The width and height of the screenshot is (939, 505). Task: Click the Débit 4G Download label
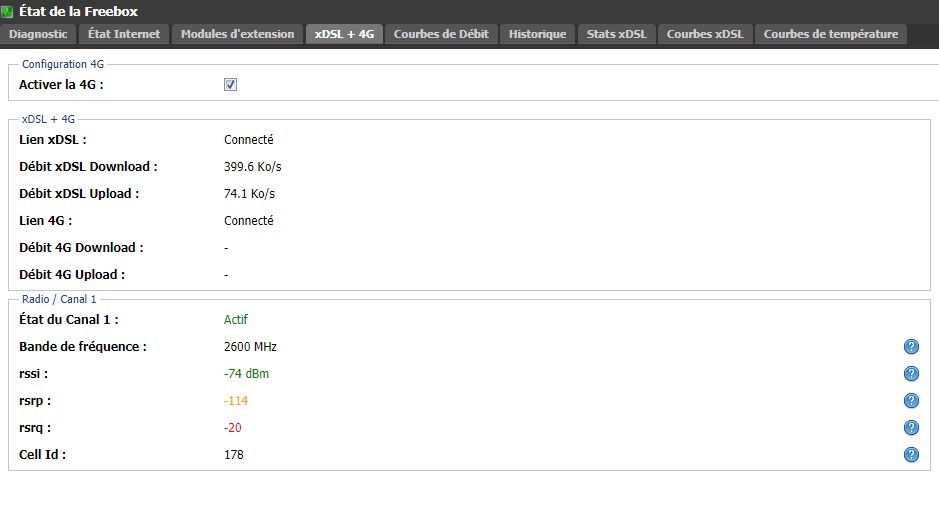pos(81,247)
